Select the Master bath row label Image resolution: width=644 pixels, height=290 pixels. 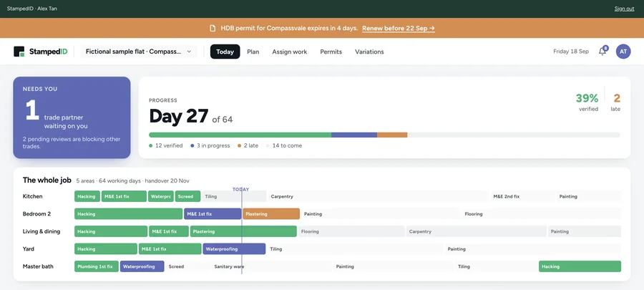click(x=38, y=266)
